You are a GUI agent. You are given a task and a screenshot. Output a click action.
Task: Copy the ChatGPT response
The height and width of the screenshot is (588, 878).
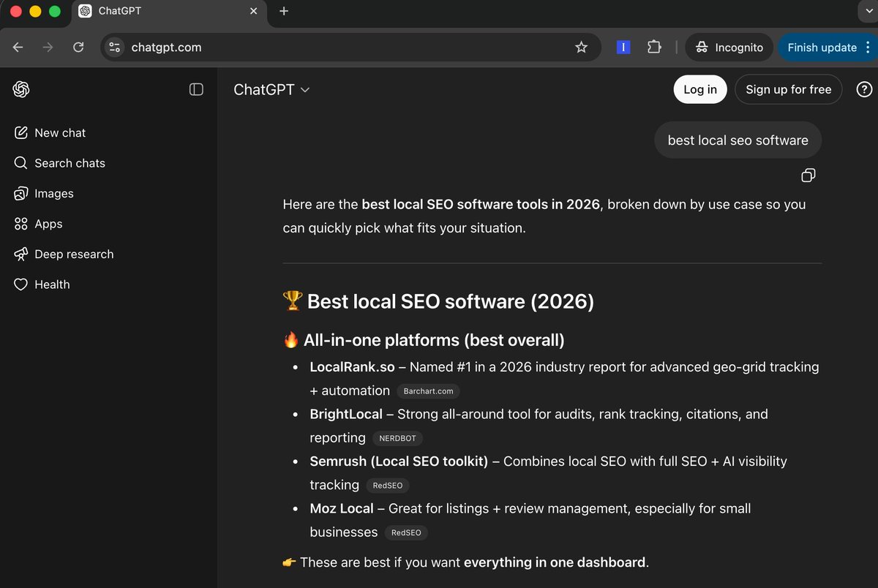[x=808, y=176]
